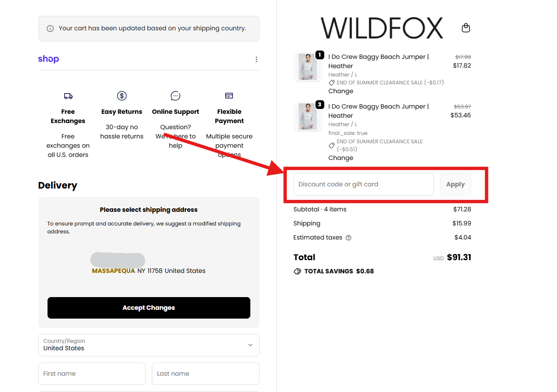Click Change under the first jumper item

click(341, 91)
